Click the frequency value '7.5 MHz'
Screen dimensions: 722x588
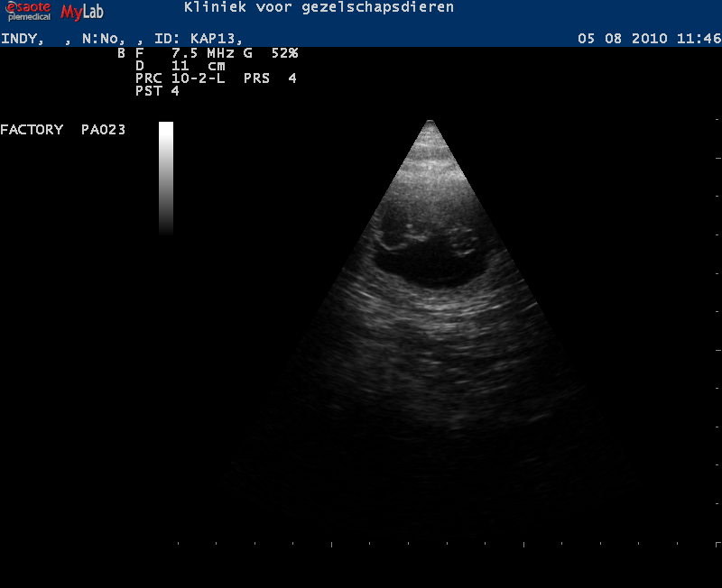[202, 53]
